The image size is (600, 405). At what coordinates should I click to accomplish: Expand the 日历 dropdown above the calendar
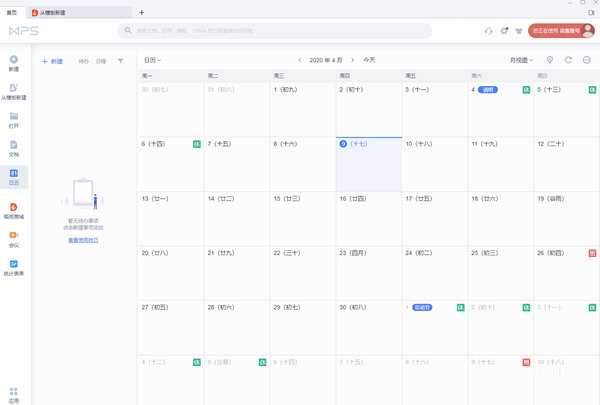pyautogui.click(x=152, y=60)
